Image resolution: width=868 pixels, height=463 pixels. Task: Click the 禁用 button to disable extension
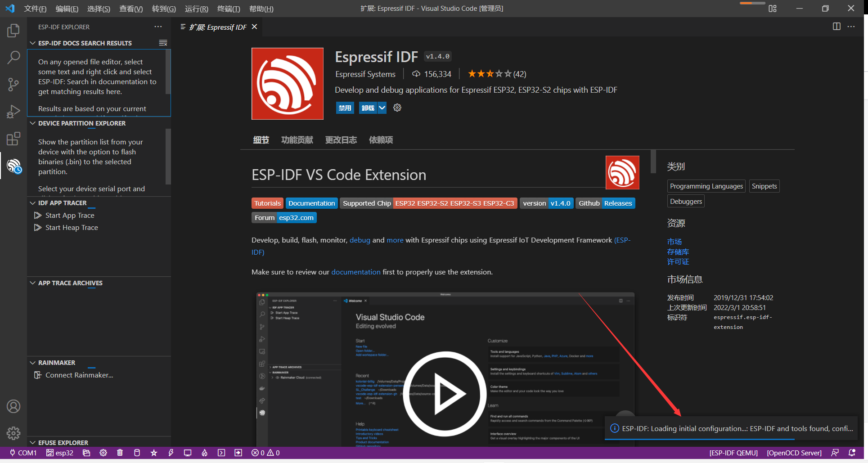(x=345, y=108)
